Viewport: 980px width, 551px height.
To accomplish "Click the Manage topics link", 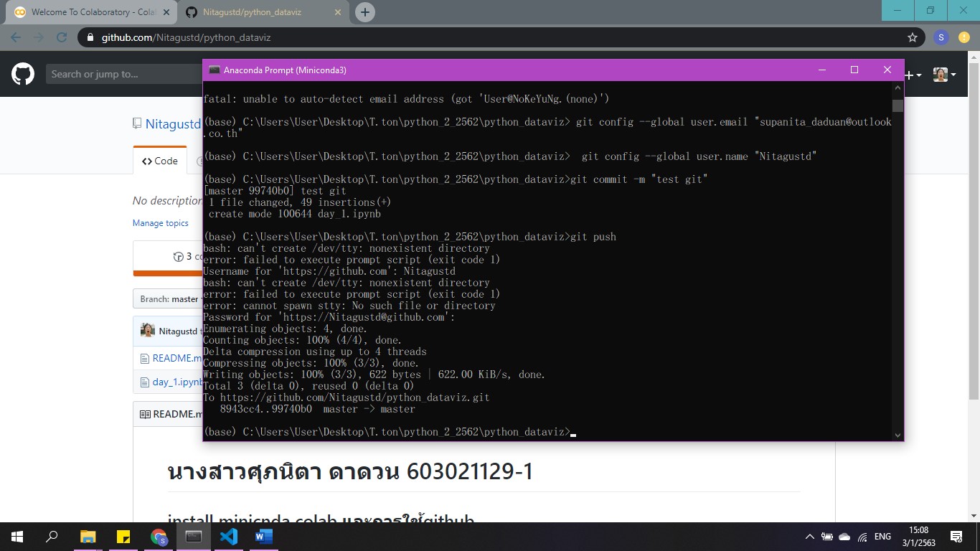I will (x=161, y=223).
